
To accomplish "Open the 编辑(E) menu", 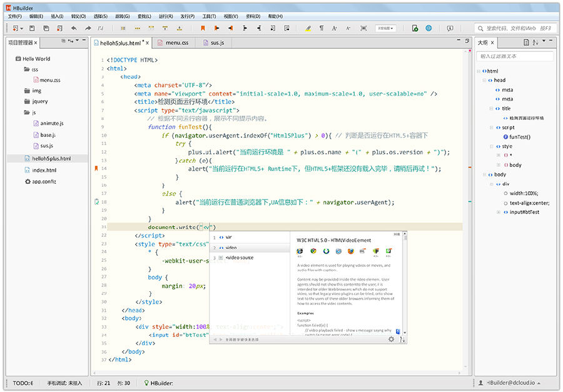I will [x=36, y=16].
